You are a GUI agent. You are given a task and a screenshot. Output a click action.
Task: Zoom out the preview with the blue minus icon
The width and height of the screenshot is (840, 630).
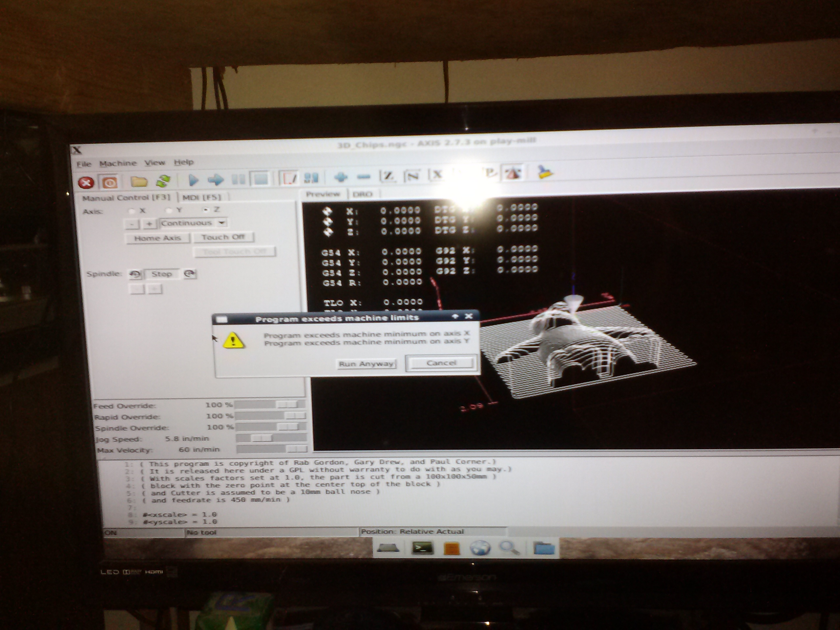point(364,176)
